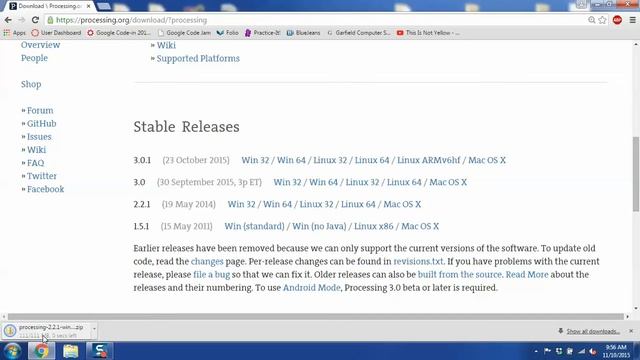
Task: Open the Adblock extension icon
Action: click(617, 20)
